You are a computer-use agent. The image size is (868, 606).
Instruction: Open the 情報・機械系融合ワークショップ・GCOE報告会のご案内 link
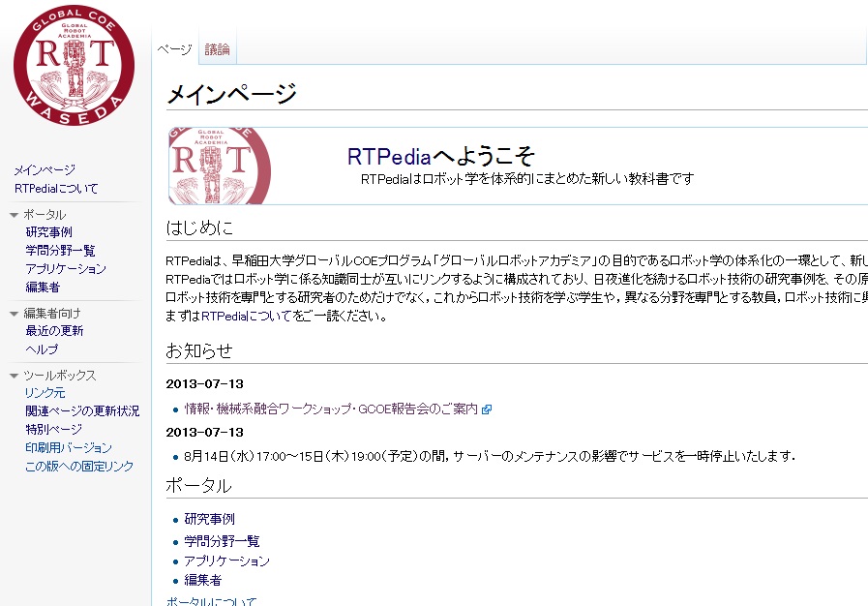331,409
